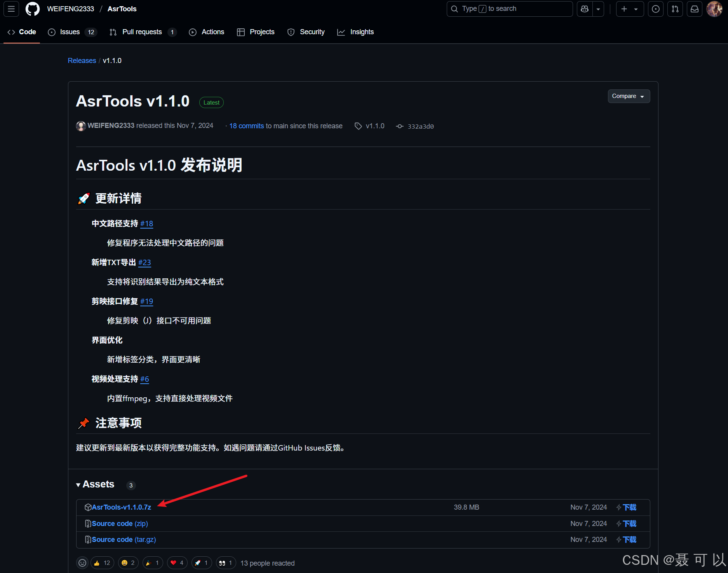Screen dimensions: 728x573
Task: Open the 332a3d0 commit hash link
Action: 421,126
